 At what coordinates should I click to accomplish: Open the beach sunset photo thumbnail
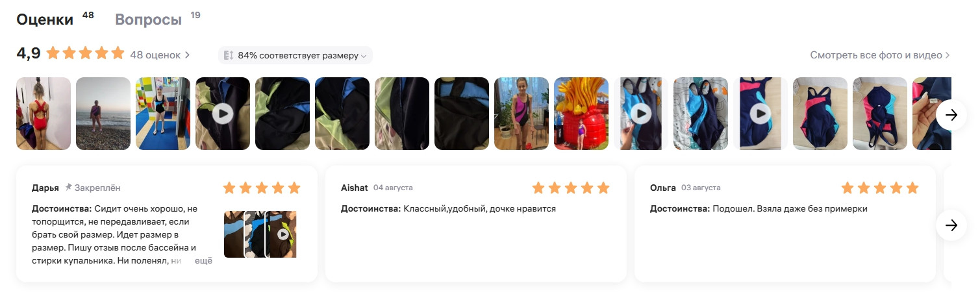[103, 114]
